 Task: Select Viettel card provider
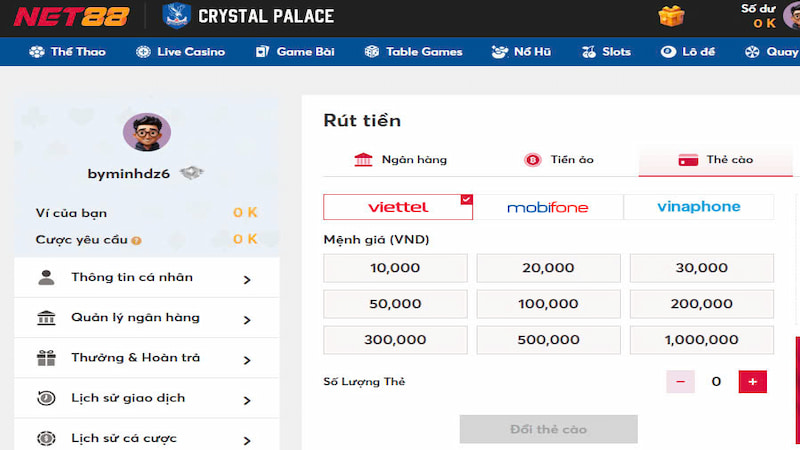398,207
